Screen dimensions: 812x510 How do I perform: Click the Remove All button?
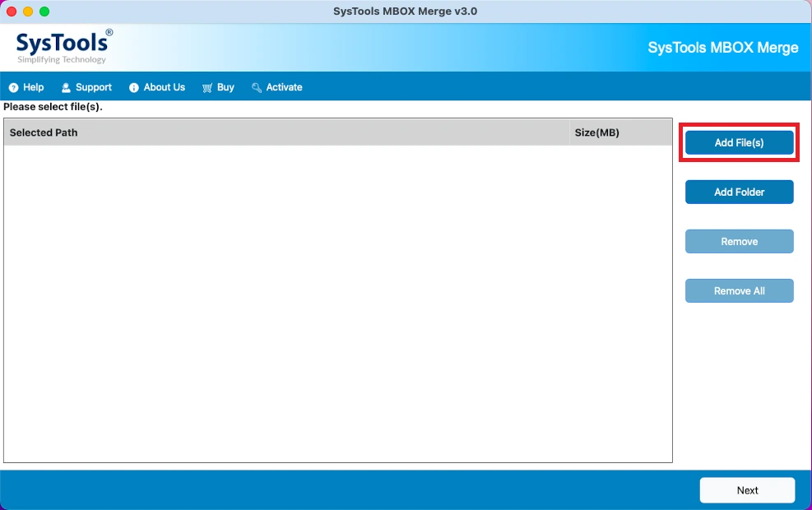[739, 290]
